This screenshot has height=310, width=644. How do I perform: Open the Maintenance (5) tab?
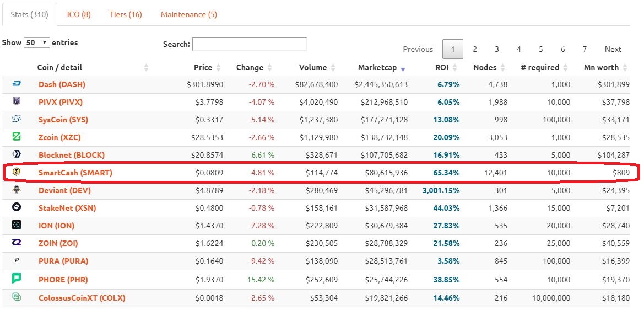click(189, 14)
